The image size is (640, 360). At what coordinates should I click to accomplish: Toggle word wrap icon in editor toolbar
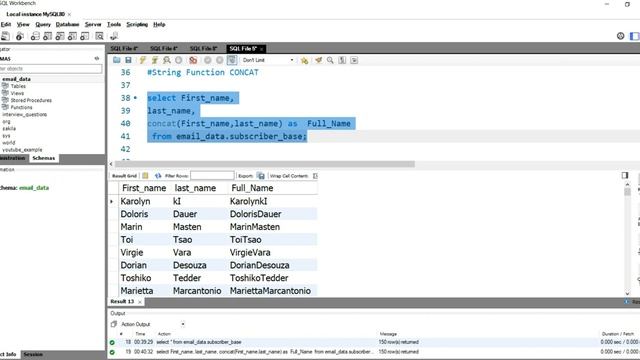[x=354, y=60]
